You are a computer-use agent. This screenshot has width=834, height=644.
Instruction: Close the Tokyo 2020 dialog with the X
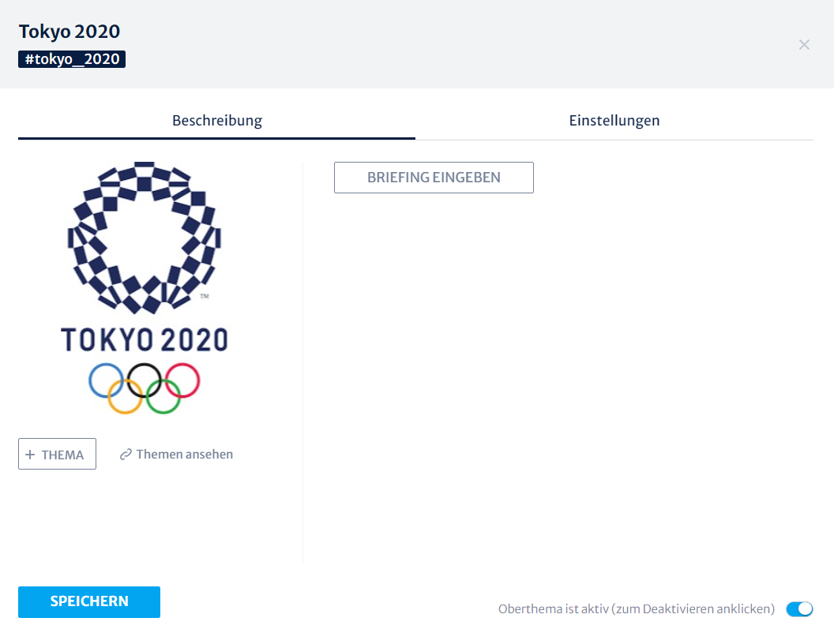804,45
